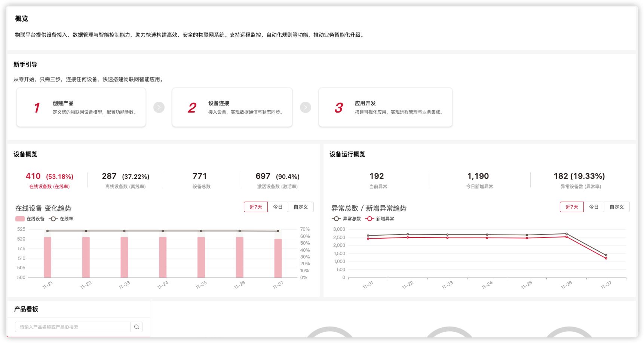This screenshot has height=343, width=644.
Task: Hide the 异常总数 legend series
Action: point(346,219)
